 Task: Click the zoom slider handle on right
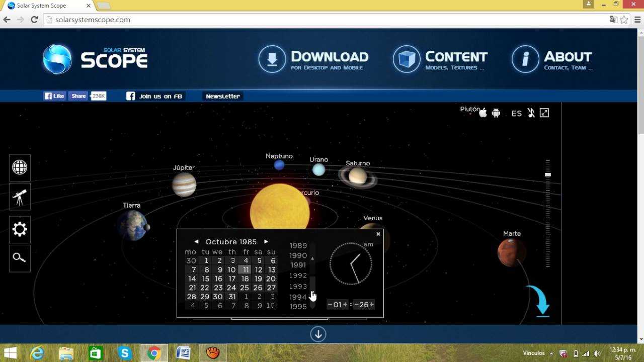pyautogui.click(x=548, y=174)
